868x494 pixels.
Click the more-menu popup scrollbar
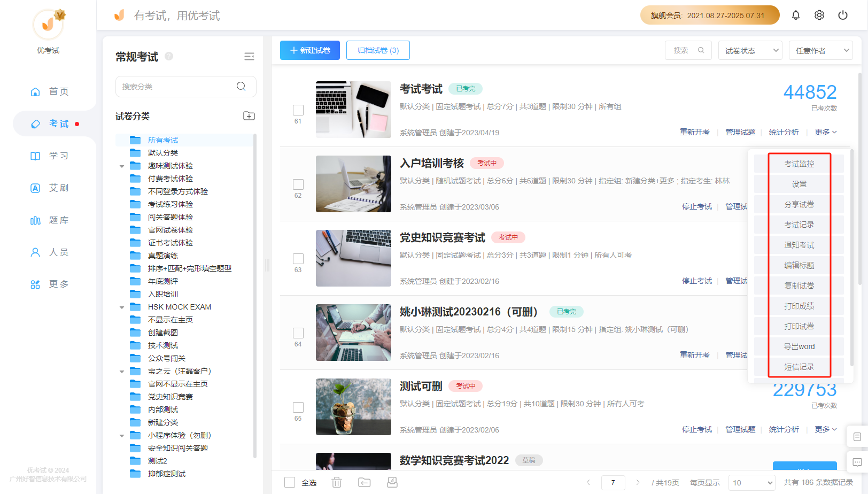tap(851, 257)
